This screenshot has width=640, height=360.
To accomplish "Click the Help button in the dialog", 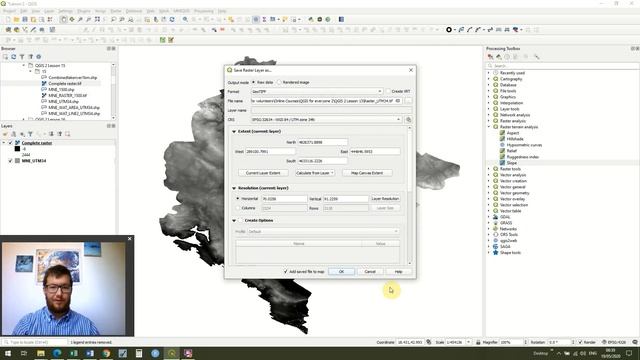I will click(x=398, y=271).
